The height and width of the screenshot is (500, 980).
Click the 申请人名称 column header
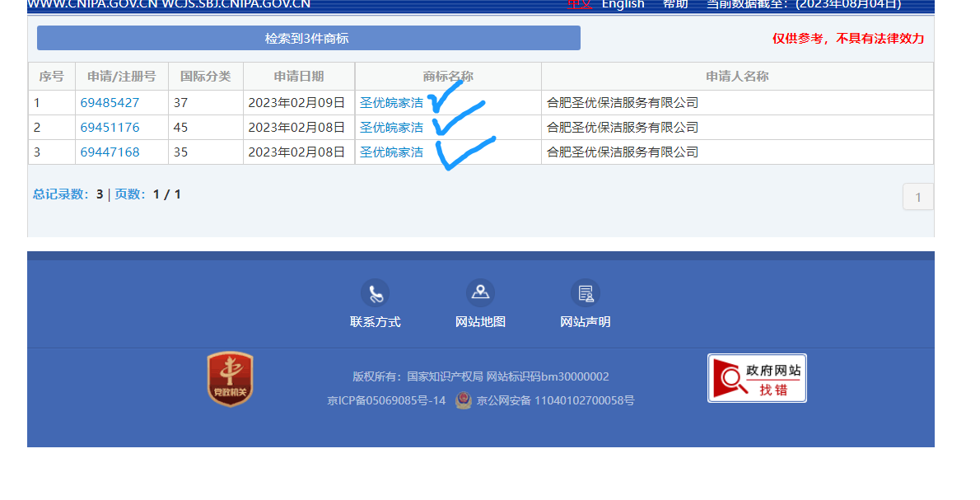coord(738,77)
